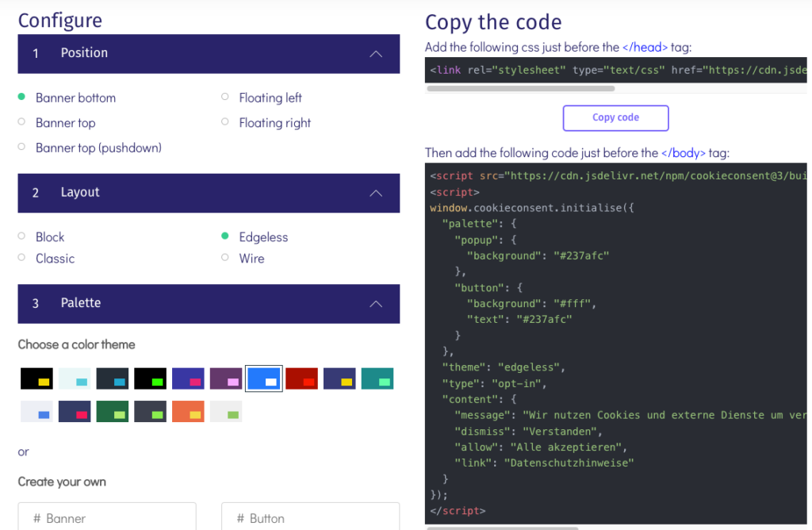Pick the pale cyan color theme

coord(75,378)
